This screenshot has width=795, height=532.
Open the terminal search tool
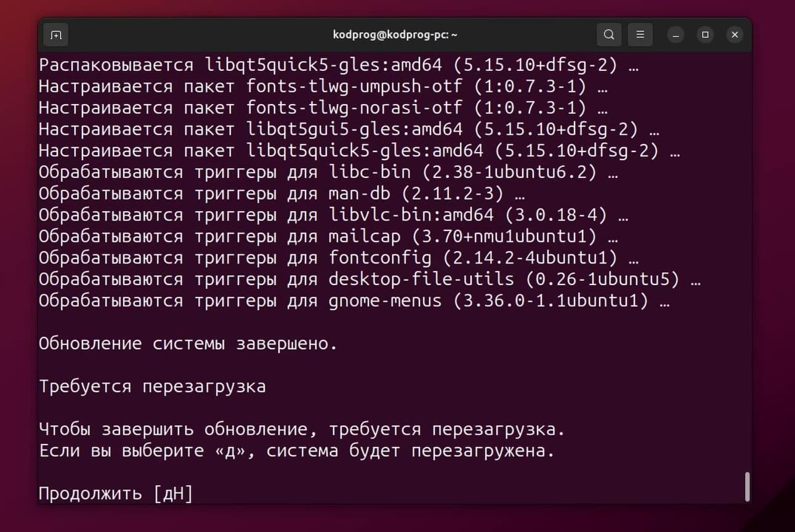[609, 35]
